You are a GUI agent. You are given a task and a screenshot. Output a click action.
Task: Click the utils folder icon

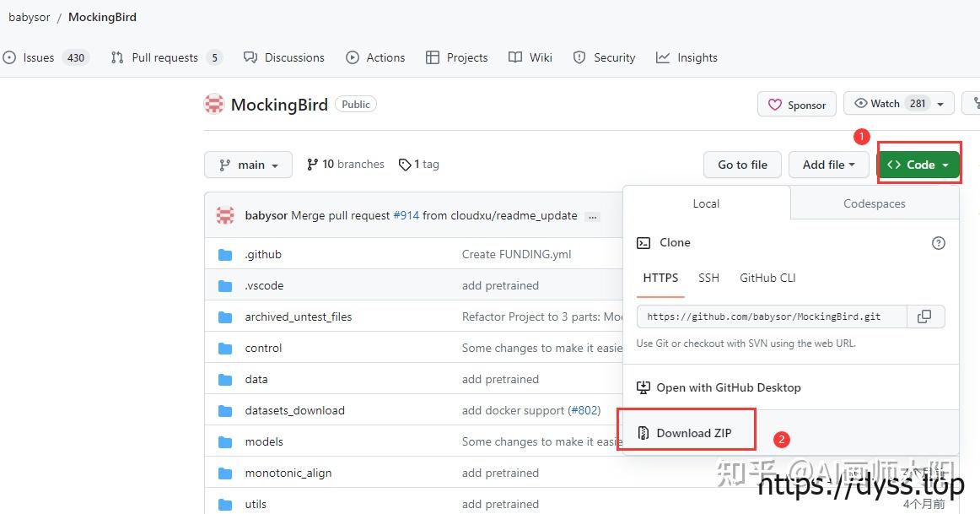225,505
